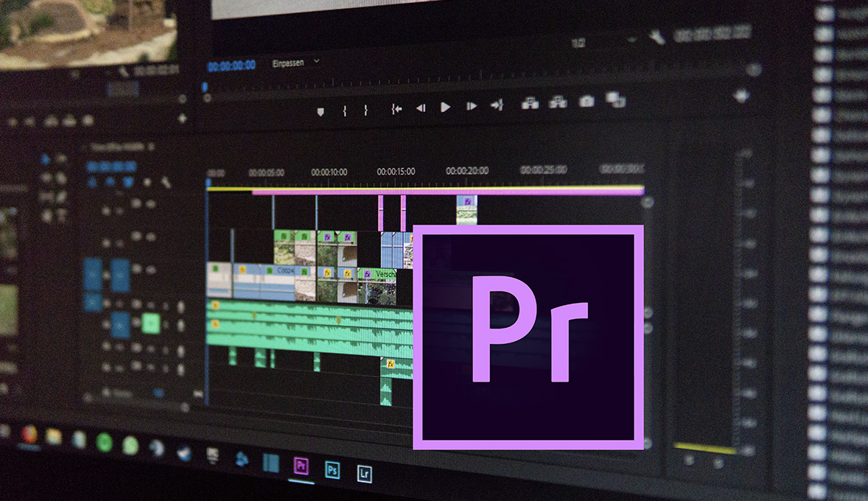Click the top vertical zoom handle right of timeline

click(646, 202)
